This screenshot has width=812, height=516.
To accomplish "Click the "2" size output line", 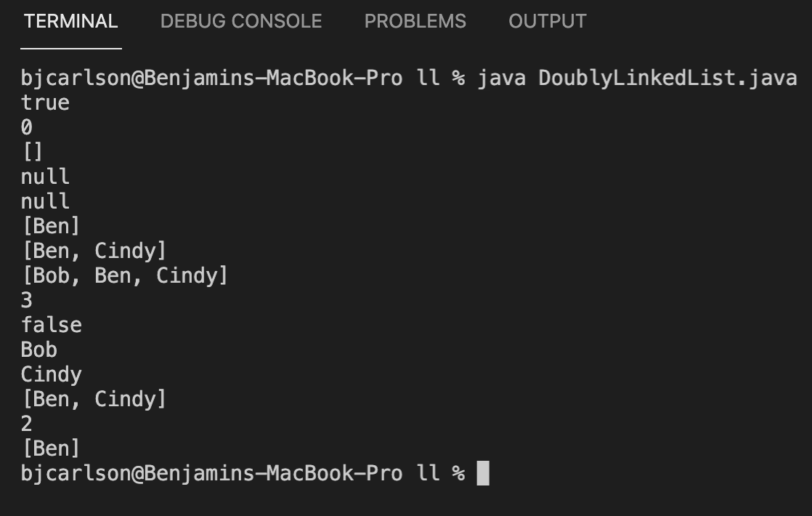I will coord(27,424).
